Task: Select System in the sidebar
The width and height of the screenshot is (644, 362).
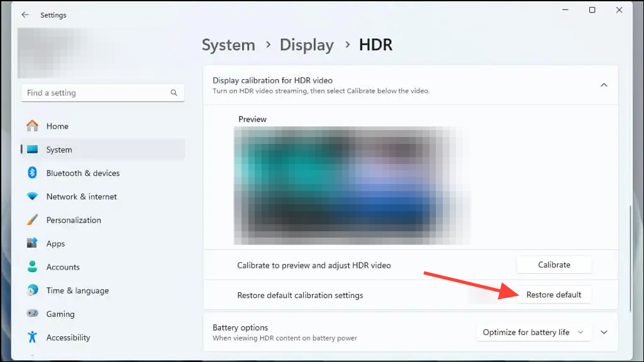Action: coord(58,149)
